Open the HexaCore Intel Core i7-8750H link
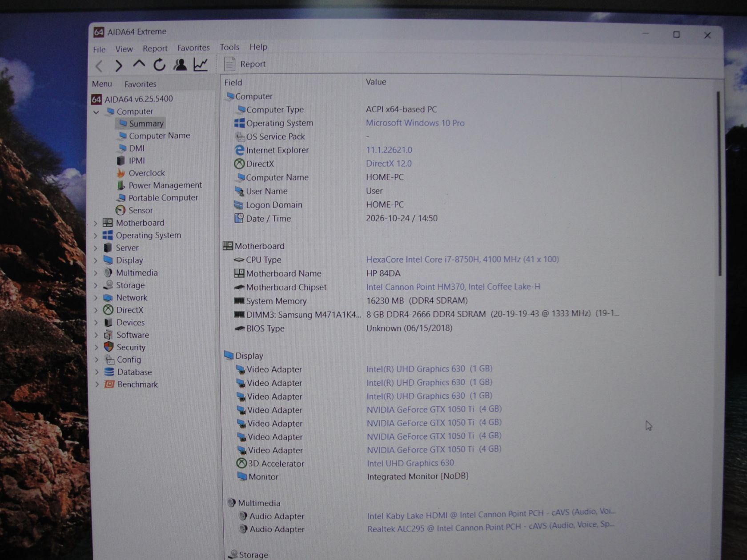 point(462,259)
